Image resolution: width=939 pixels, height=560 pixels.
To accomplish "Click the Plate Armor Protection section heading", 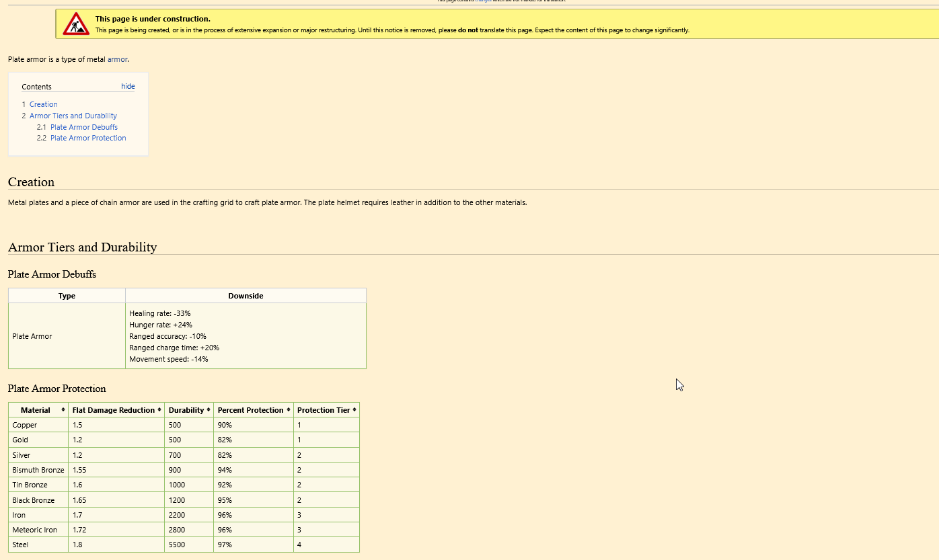I will 57,389.
